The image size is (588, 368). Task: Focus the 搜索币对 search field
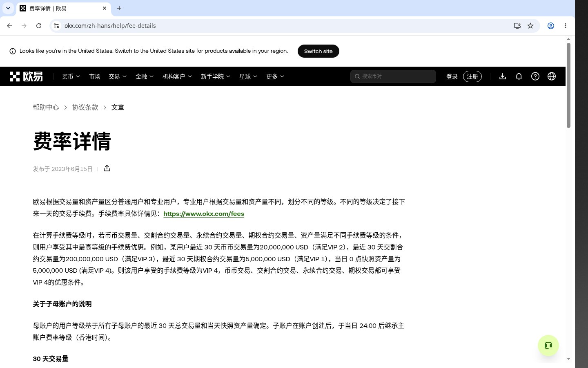[393, 76]
